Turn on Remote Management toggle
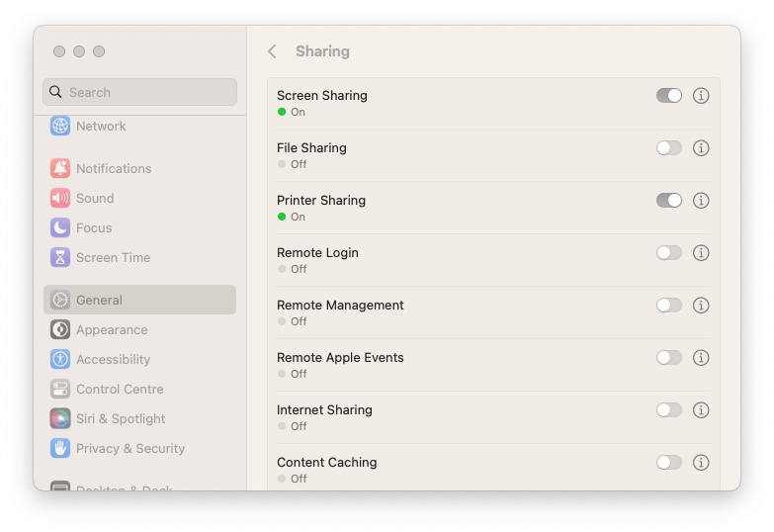Image resolution: width=774 pixels, height=532 pixels. click(x=669, y=305)
